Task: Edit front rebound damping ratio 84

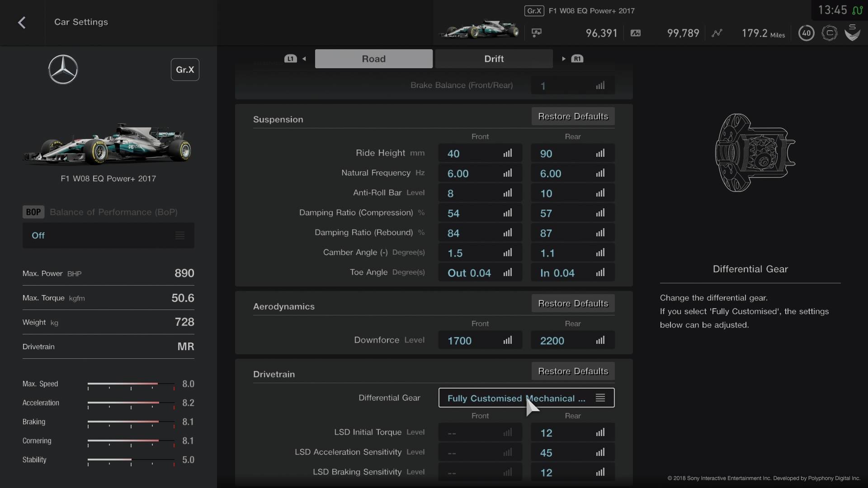Action: pyautogui.click(x=480, y=233)
